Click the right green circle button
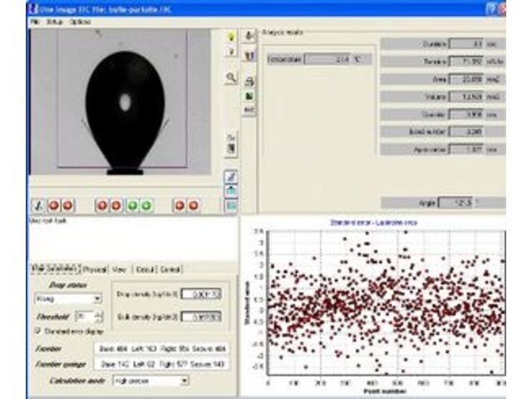The image size is (532, 399). (146, 205)
